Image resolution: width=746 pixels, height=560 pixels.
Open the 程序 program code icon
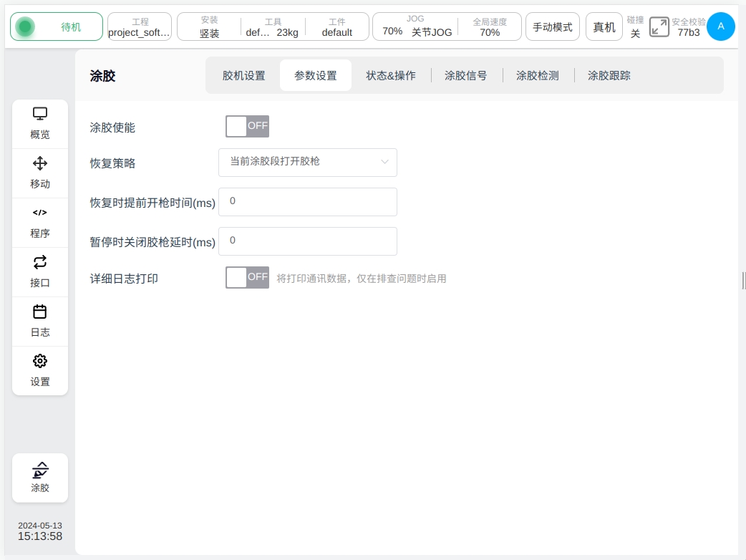[x=40, y=213]
